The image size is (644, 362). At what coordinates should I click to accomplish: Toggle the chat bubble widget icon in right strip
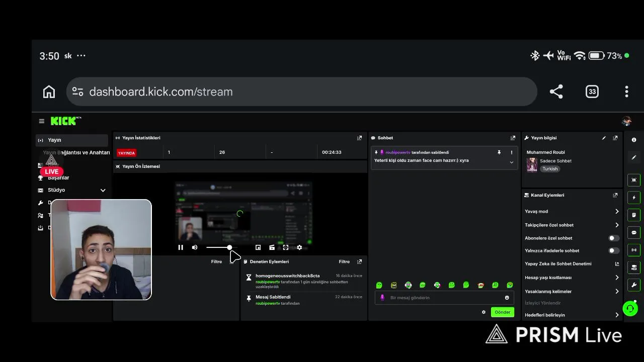pyautogui.click(x=634, y=232)
